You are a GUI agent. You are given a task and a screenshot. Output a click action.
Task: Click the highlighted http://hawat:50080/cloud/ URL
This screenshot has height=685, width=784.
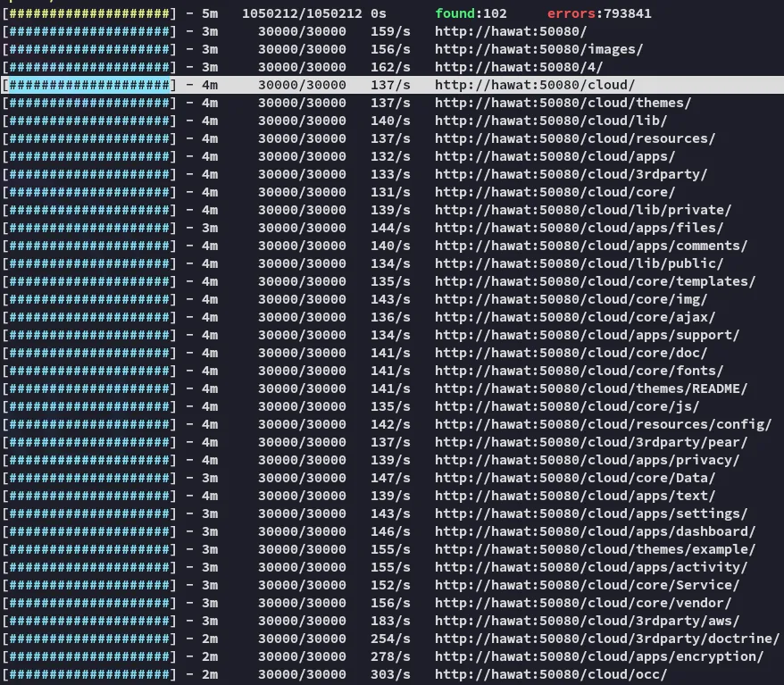[x=535, y=85]
